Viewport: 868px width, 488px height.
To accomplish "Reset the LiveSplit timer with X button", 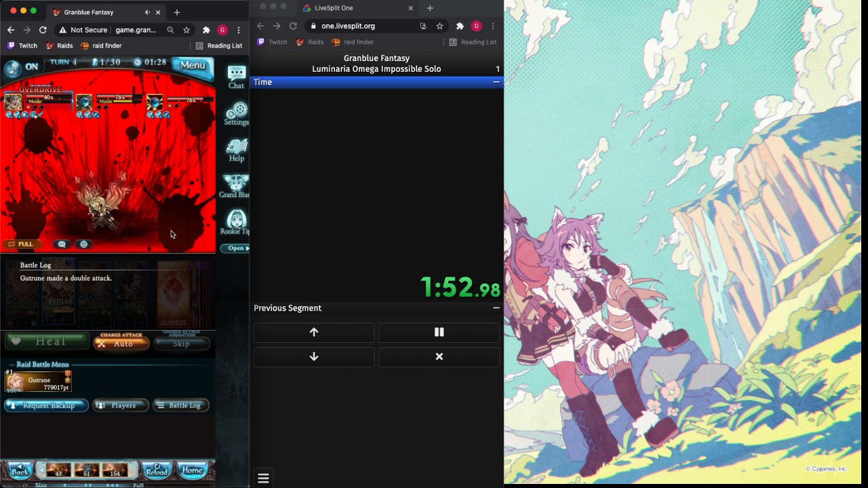I will tap(439, 357).
